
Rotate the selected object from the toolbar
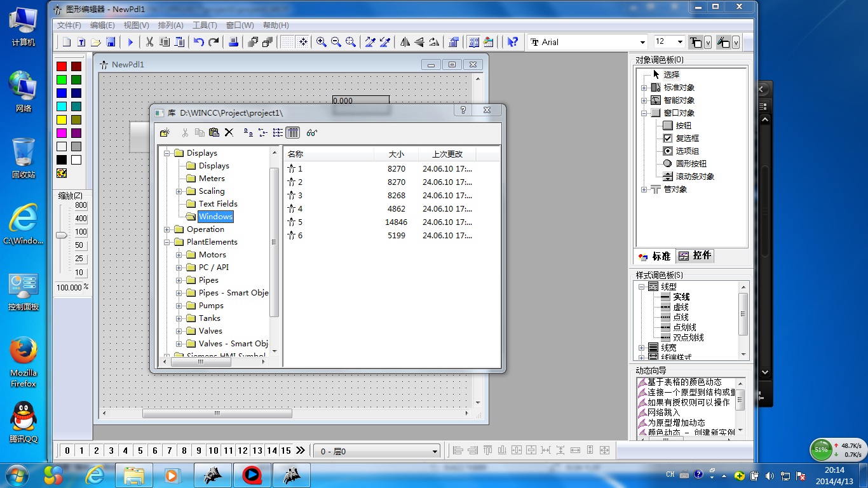point(434,42)
